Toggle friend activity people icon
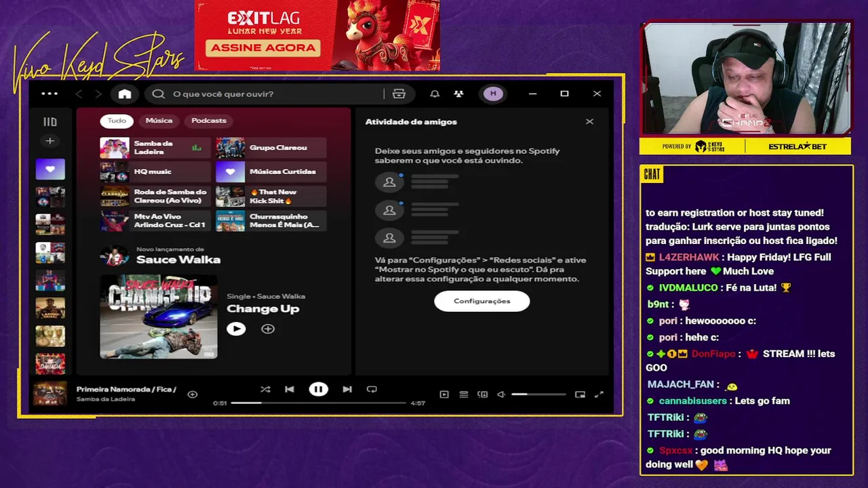The height and width of the screenshot is (488, 868). click(x=459, y=94)
